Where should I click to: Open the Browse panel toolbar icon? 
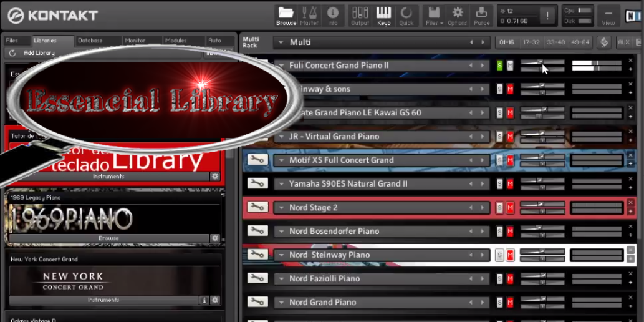286,16
